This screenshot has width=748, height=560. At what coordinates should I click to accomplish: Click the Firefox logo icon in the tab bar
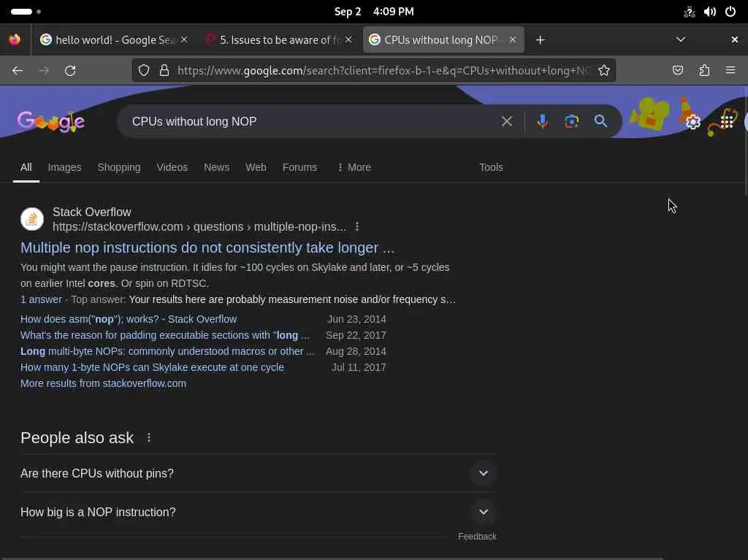[15, 39]
